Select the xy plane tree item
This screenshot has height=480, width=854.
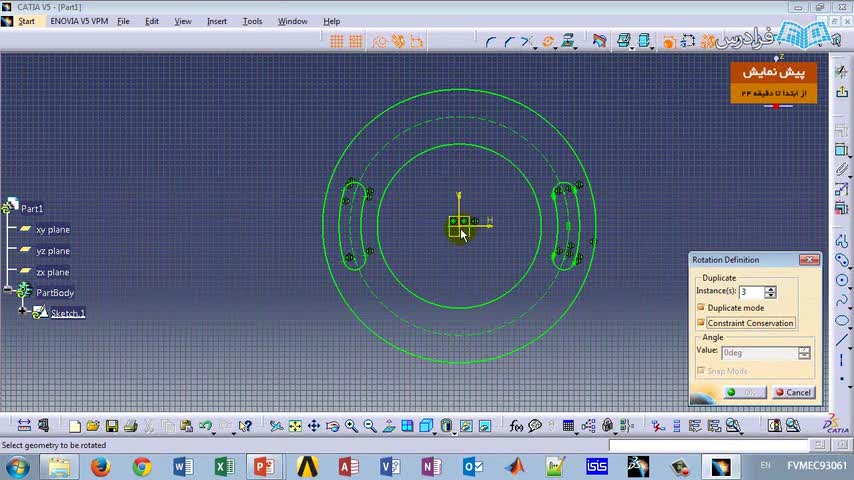coord(53,230)
